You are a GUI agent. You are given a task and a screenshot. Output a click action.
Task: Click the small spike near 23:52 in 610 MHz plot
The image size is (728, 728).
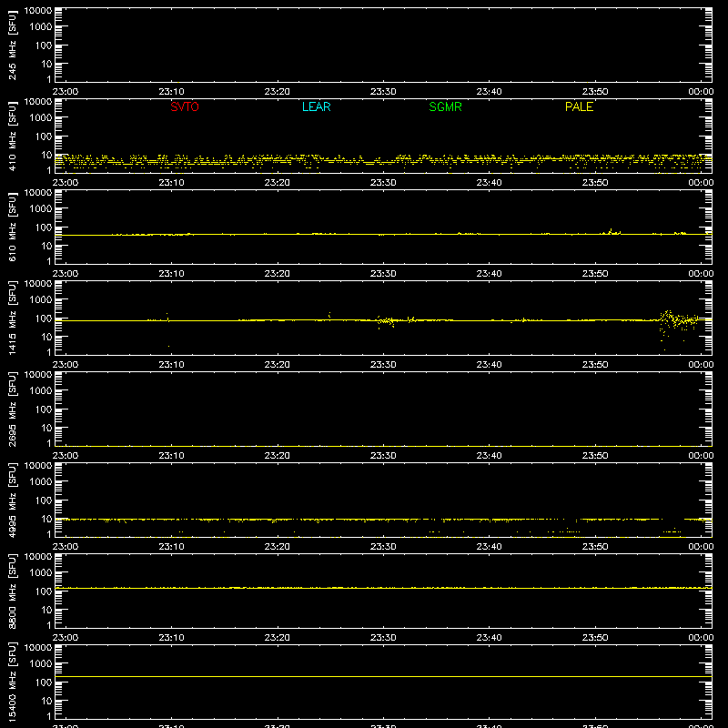tap(612, 231)
